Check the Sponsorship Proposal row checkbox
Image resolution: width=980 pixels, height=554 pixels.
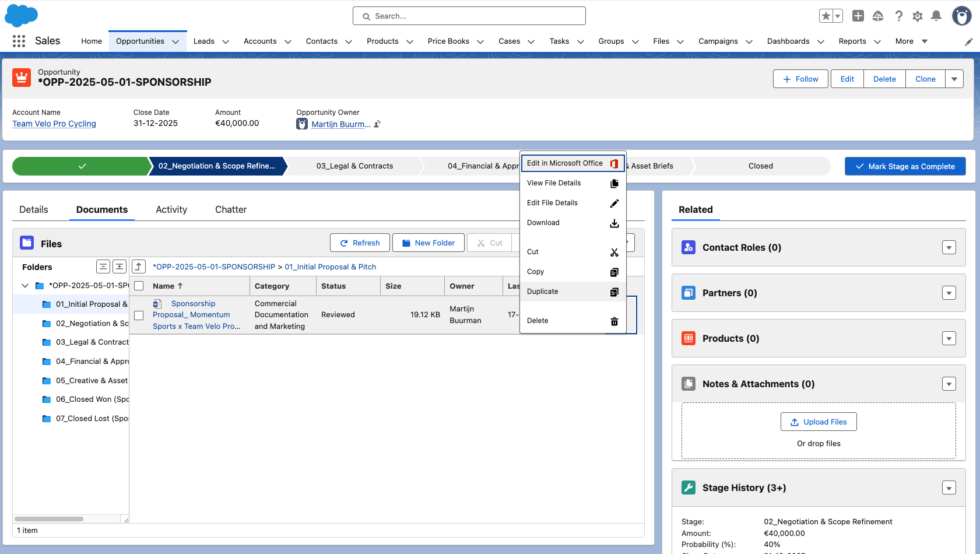point(139,315)
